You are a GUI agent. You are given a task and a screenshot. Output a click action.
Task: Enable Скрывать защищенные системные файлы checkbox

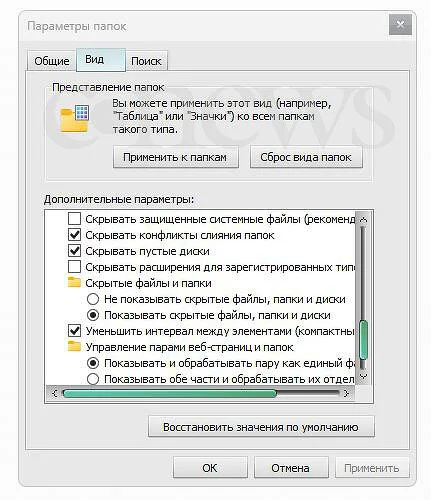[74, 219]
